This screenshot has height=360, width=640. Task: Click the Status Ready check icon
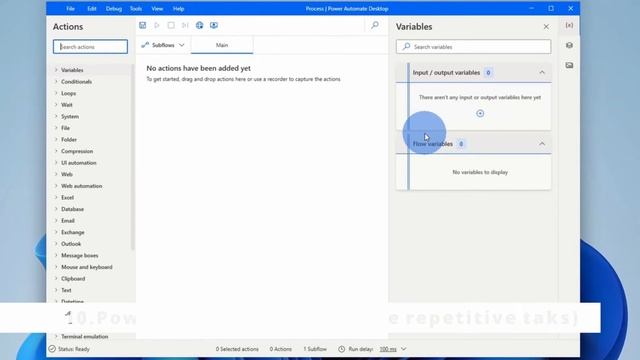click(52, 349)
